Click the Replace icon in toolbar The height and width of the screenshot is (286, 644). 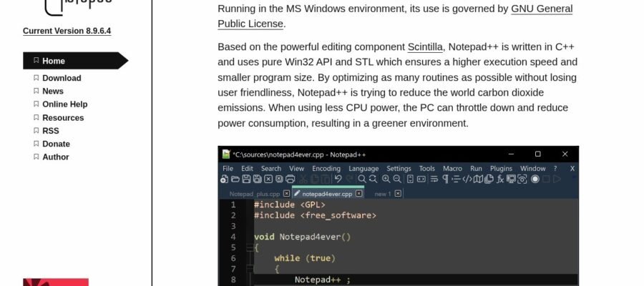tap(373, 179)
